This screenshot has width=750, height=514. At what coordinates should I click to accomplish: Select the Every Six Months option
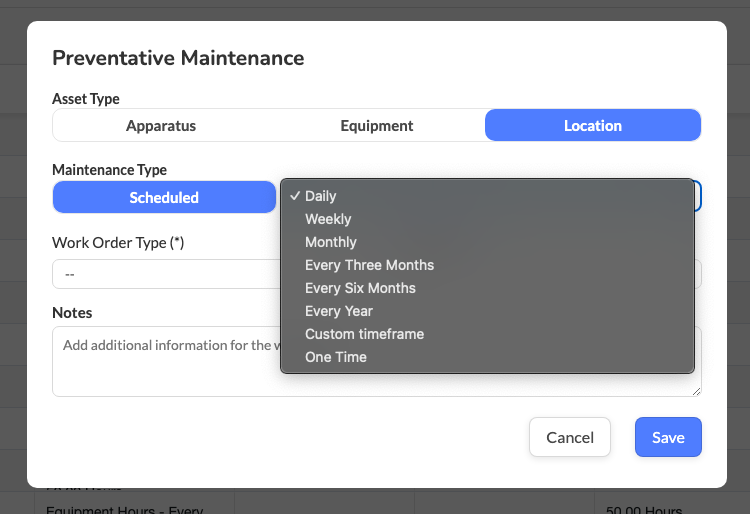coord(360,288)
